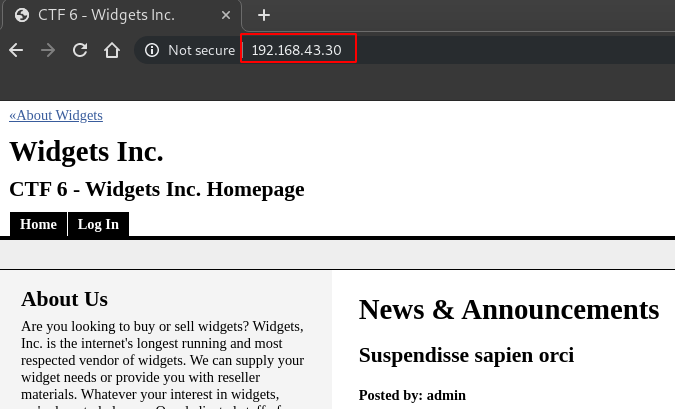Click the CTF 6 homepage subtitle

click(156, 189)
